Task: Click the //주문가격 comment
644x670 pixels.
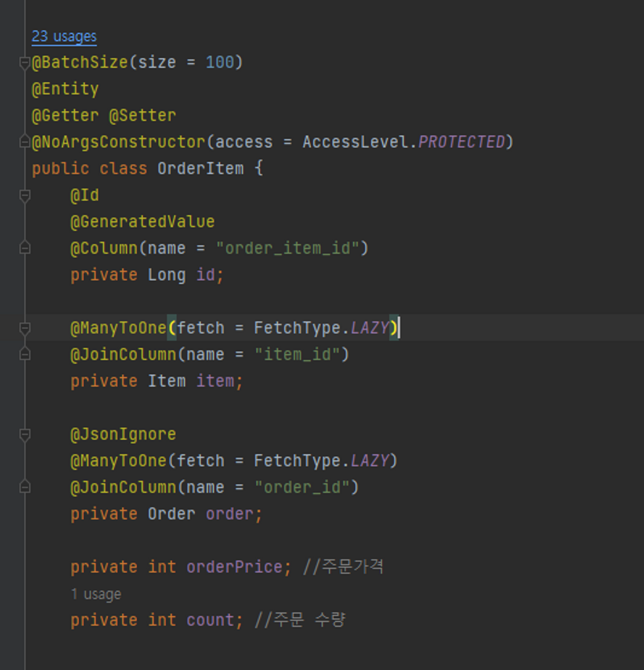Action: [x=343, y=567]
